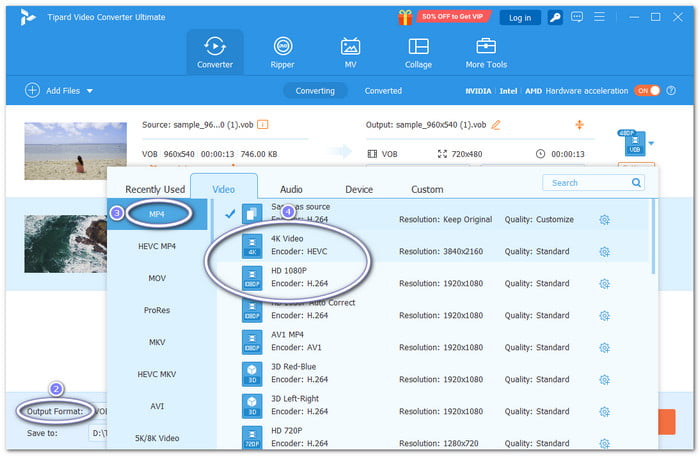Choose the 4K Video HEVC preset
The image size is (700, 456).
[431, 246]
